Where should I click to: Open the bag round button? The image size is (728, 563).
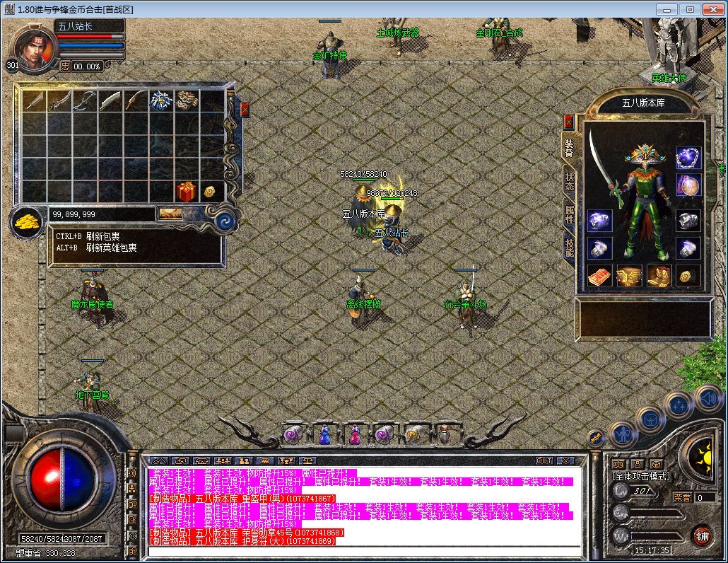(x=650, y=420)
